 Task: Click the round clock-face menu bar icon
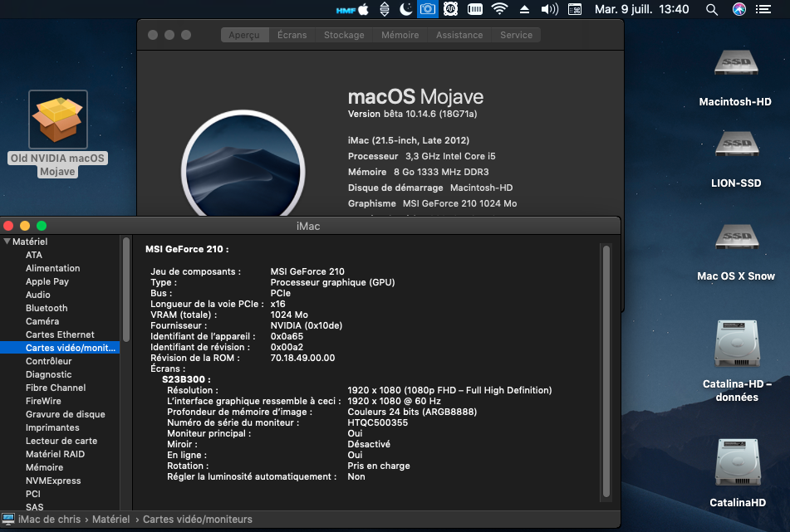[450, 9]
